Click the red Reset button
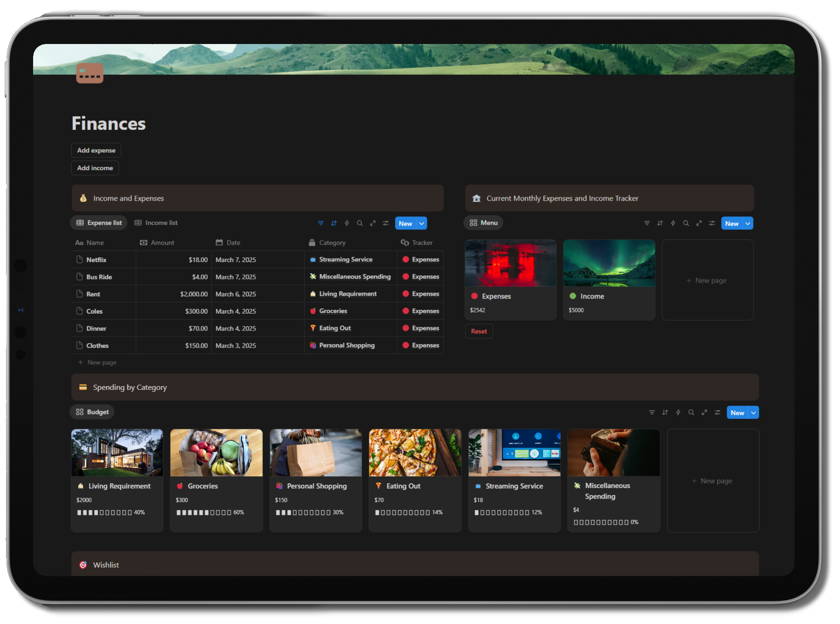Viewport: 840px width, 624px height. [479, 331]
